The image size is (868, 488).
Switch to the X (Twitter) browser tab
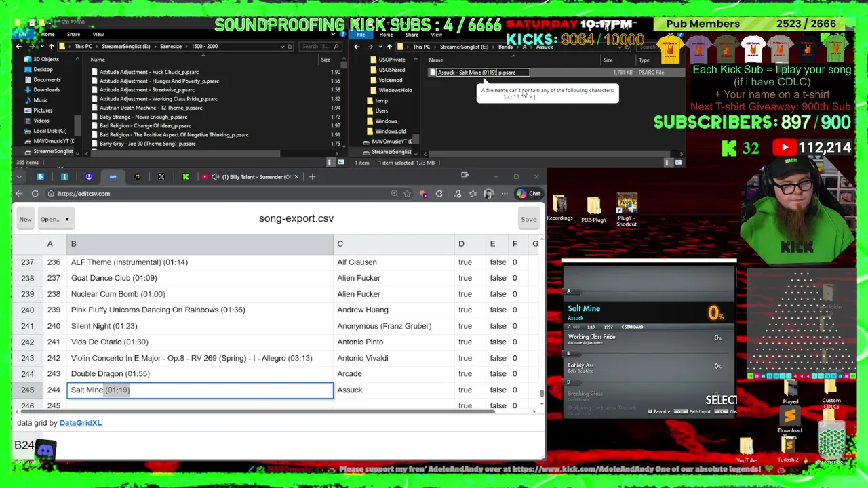click(x=161, y=177)
